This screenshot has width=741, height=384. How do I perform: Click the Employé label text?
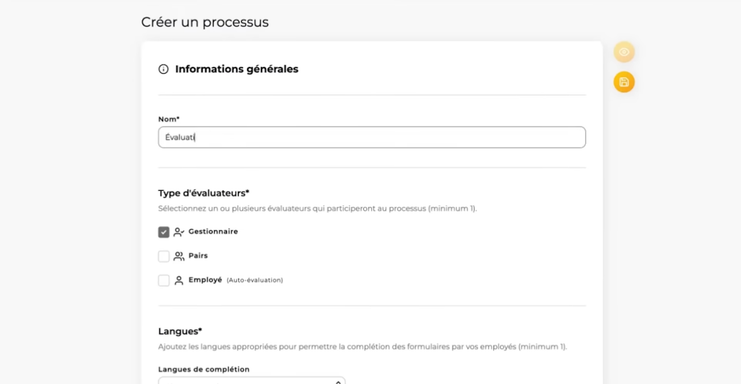point(205,280)
